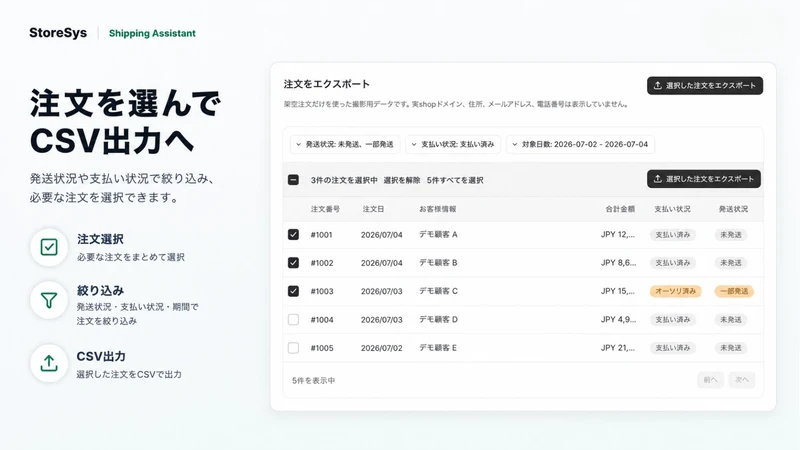
Task: Click the 支払い済み badge in row #1005
Action: (672, 348)
